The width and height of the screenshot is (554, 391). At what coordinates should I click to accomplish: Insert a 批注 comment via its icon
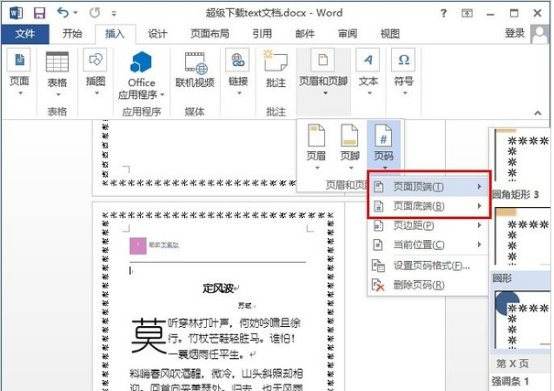point(275,61)
